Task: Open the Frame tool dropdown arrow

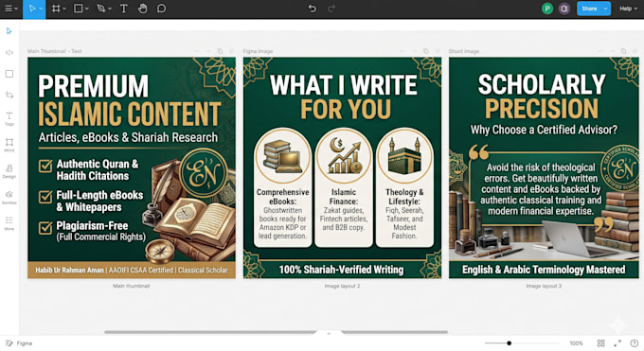Action: pos(64,9)
